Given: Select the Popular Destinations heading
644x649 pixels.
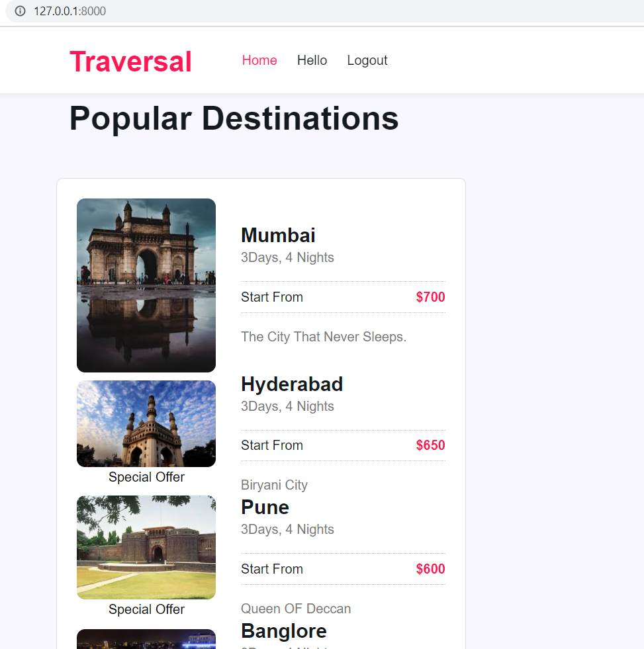Looking at the screenshot, I should pyautogui.click(x=234, y=118).
